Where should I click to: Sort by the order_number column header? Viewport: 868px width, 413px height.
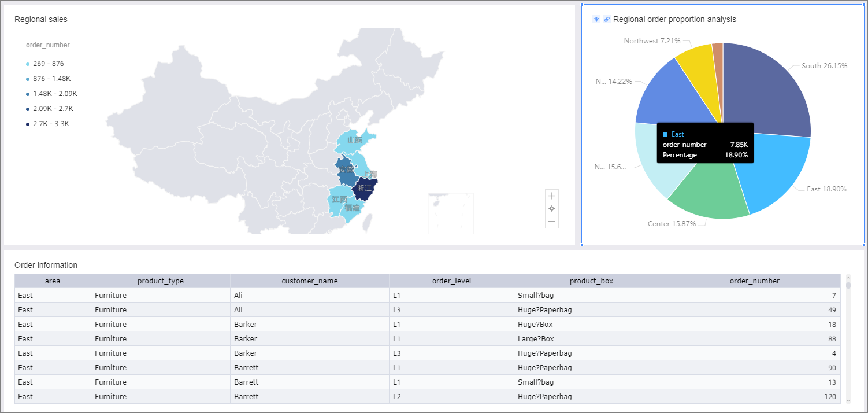coord(755,281)
